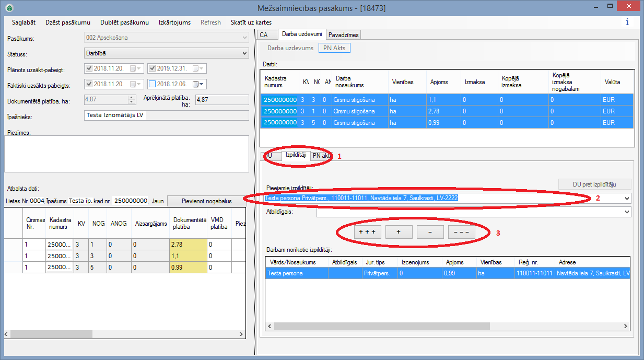Expand the Pieejamie izpildītāji combo box
This screenshot has width=644, height=360.
pos(626,199)
